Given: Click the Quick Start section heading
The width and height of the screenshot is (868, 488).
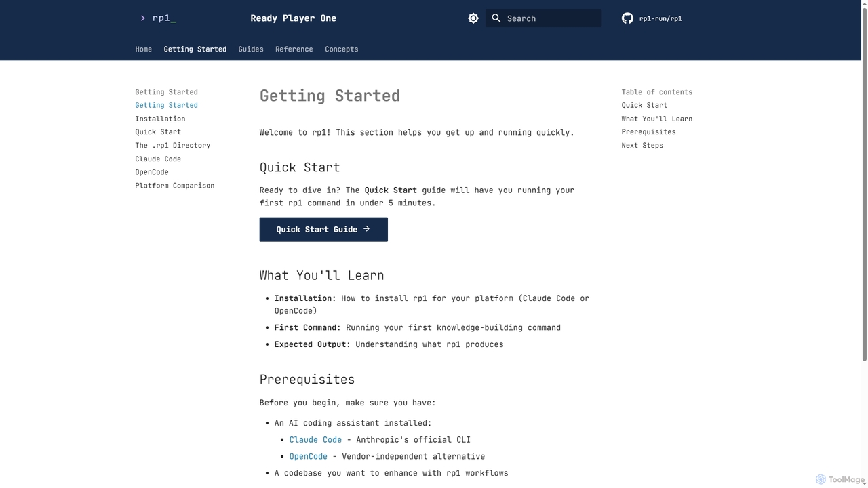Looking at the screenshot, I should [300, 167].
